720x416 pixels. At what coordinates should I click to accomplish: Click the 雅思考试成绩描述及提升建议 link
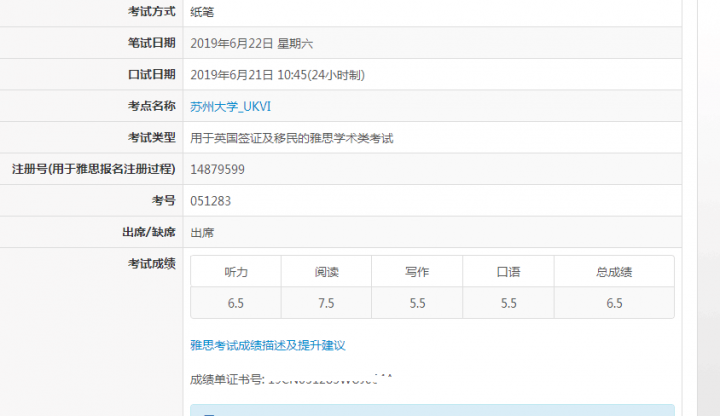click(x=267, y=345)
